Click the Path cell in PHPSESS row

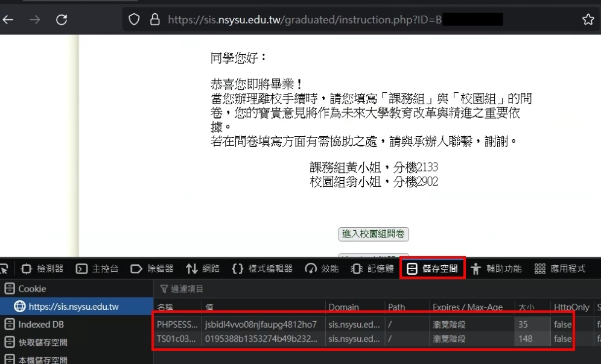click(x=407, y=325)
